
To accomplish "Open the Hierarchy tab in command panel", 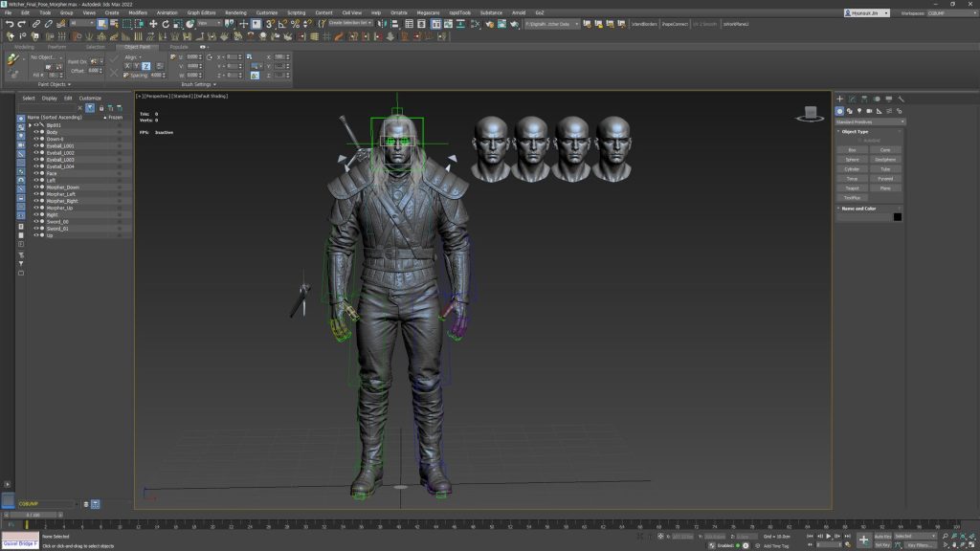I will pos(864,99).
